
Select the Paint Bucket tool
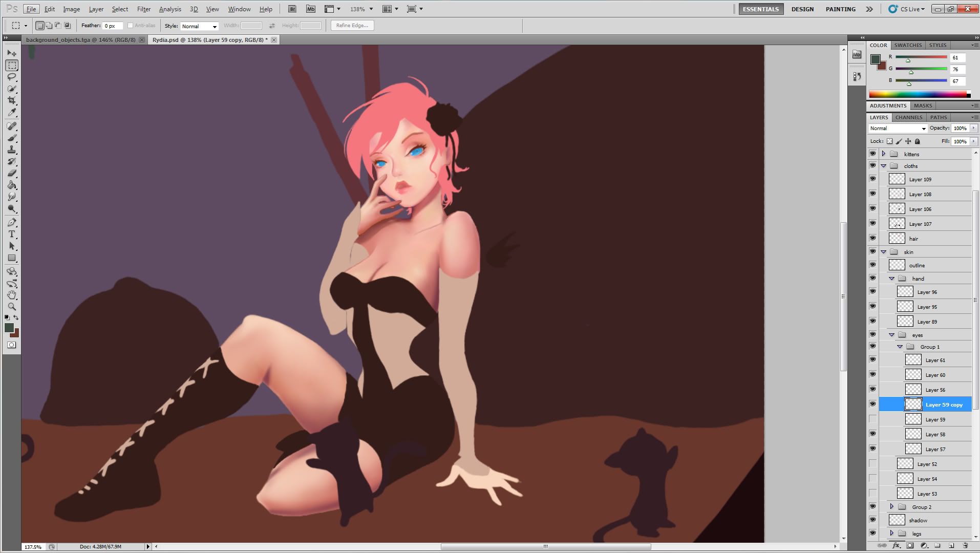pos(12,185)
